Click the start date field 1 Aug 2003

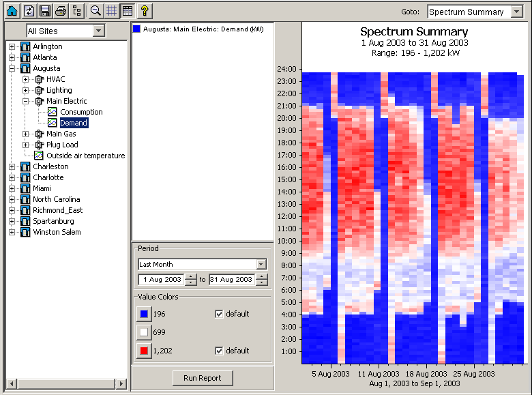point(161,280)
